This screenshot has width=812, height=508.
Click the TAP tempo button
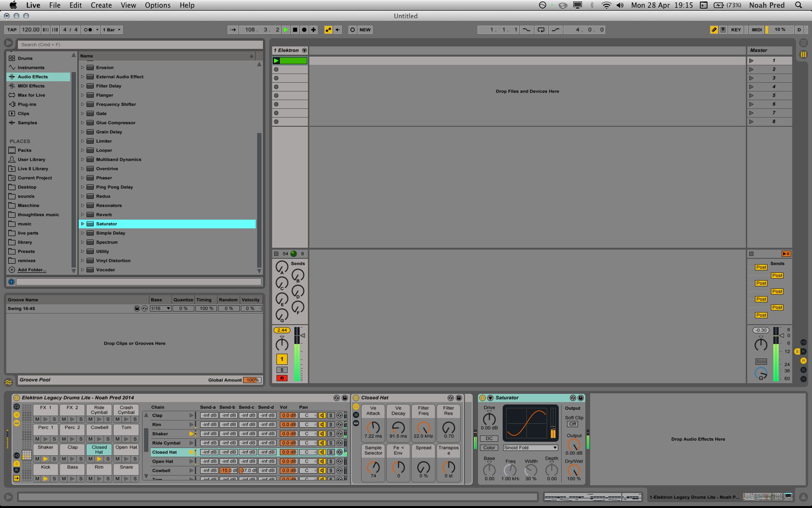point(12,30)
